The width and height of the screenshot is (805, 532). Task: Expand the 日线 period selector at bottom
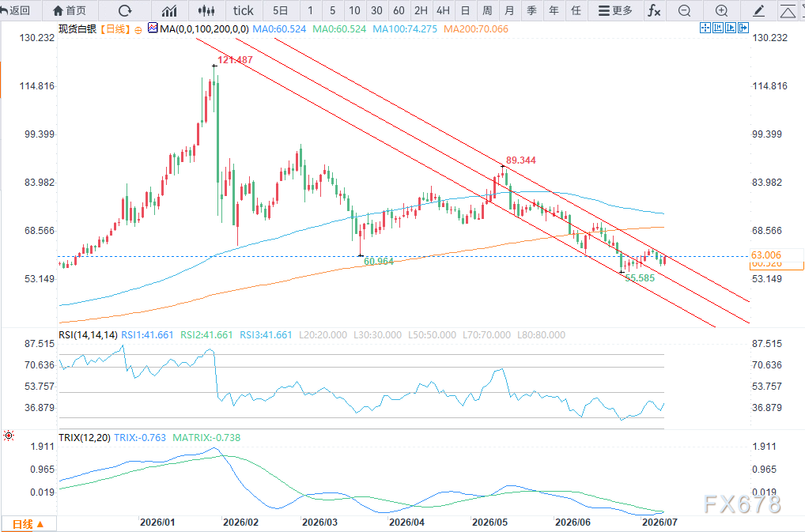click(28, 524)
